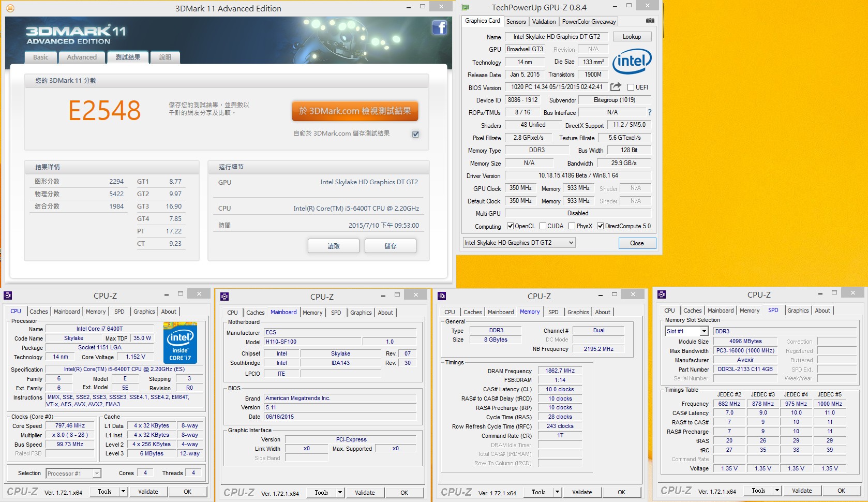The width and height of the screenshot is (868, 502).
Task: Open the Processor #1 selection dropdown
Action: (x=73, y=474)
